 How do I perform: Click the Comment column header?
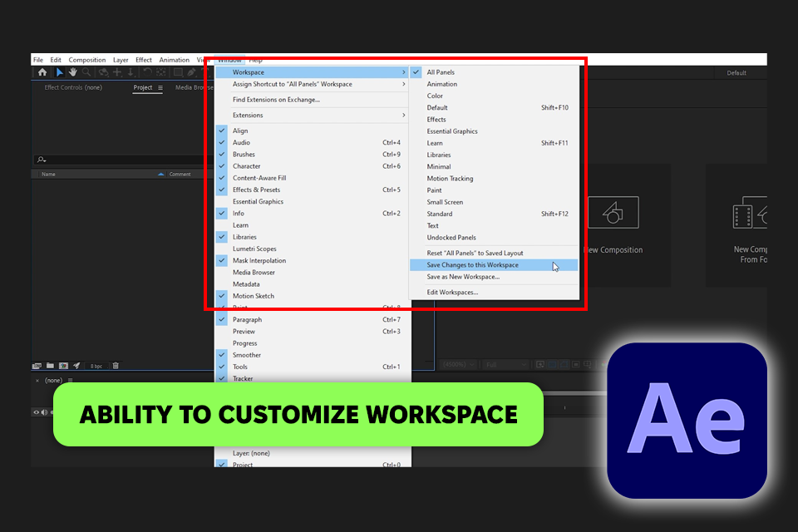click(x=180, y=174)
